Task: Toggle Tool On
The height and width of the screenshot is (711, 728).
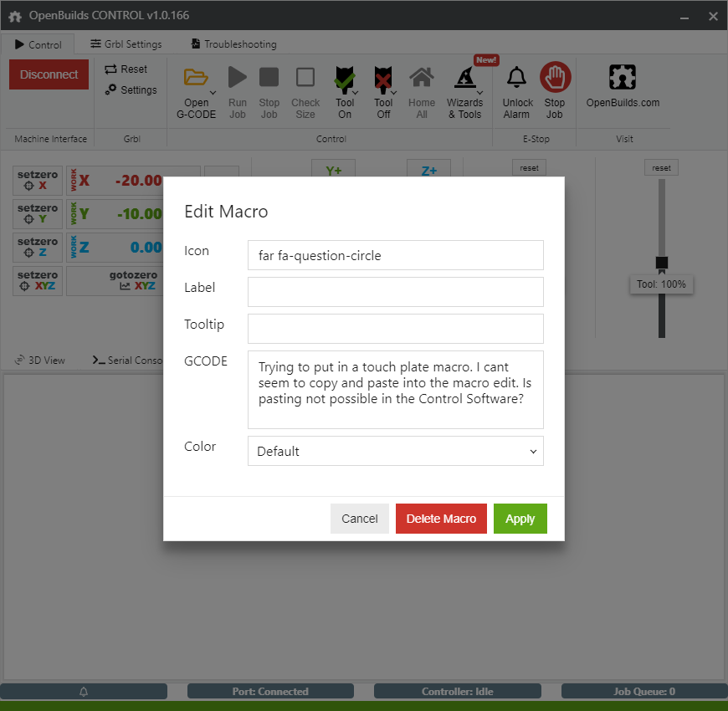Action: coord(345,79)
